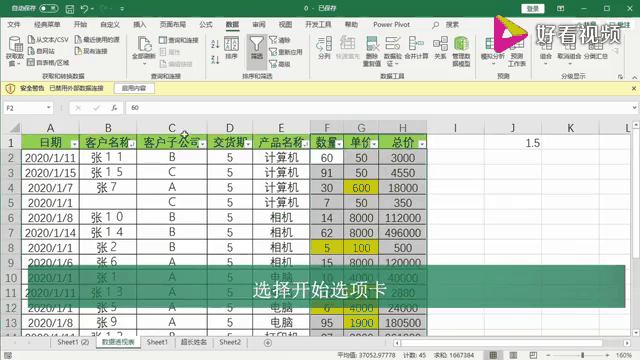Screen dimensions: 640x360
Task: Switch to the 视图 (View) ribbon tab
Action: 285,24
